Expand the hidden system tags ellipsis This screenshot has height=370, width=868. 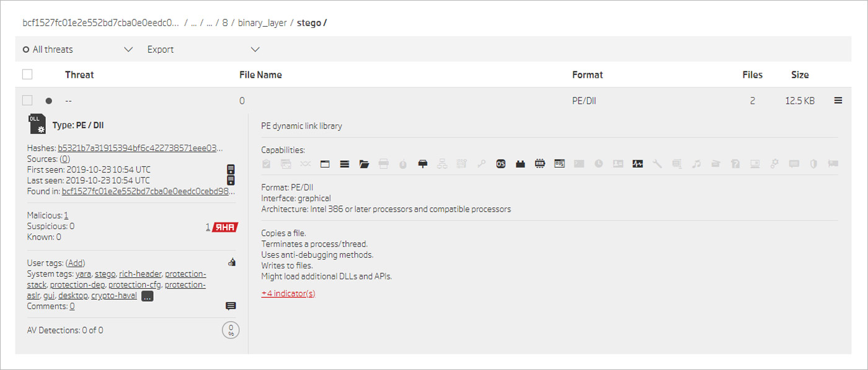[148, 296]
